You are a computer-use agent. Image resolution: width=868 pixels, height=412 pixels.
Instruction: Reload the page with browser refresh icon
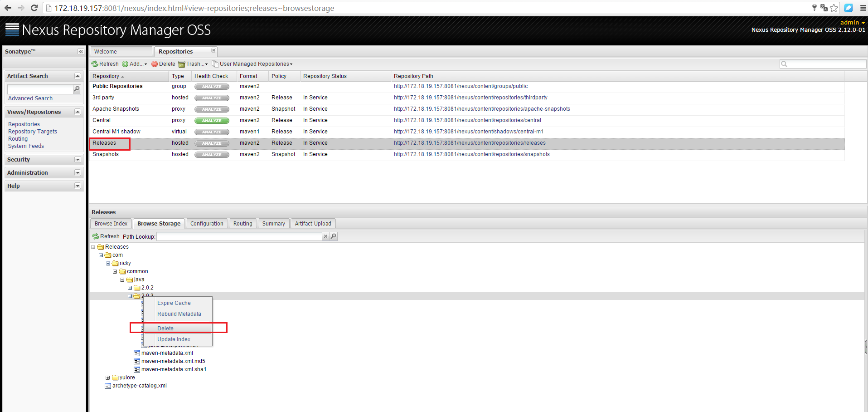coord(34,8)
